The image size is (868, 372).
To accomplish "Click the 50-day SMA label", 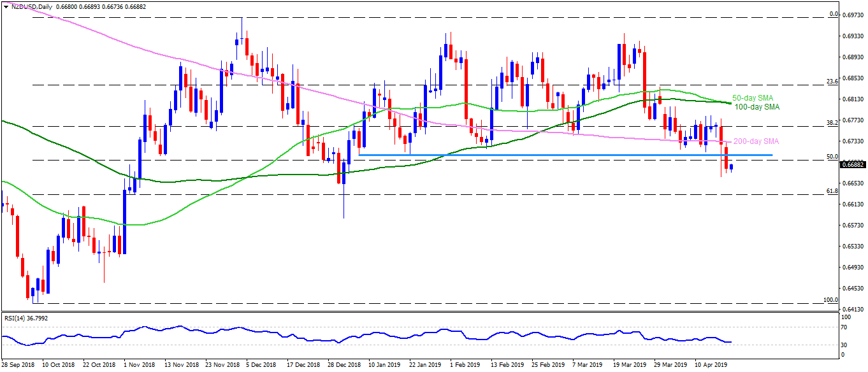I will [x=754, y=98].
